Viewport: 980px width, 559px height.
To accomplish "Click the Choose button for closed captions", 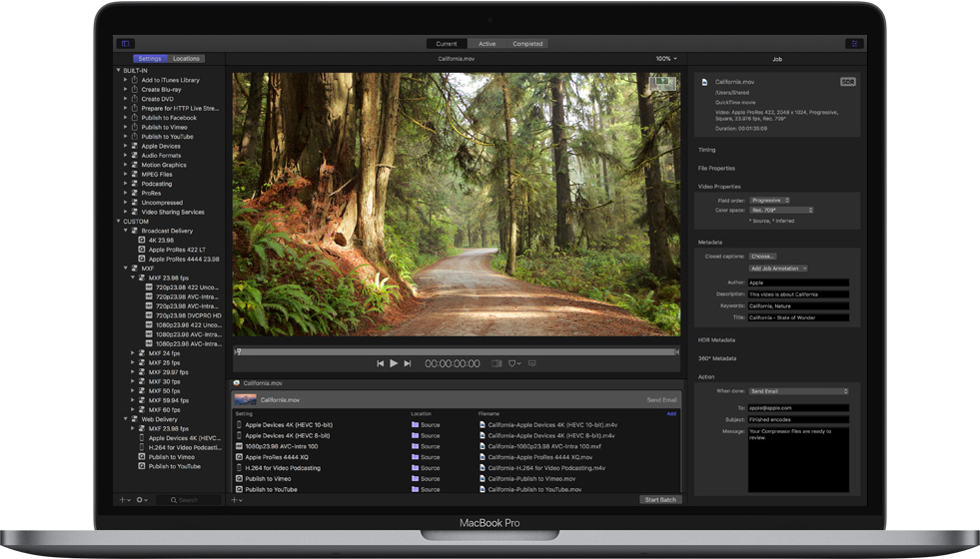I will tap(762, 257).
